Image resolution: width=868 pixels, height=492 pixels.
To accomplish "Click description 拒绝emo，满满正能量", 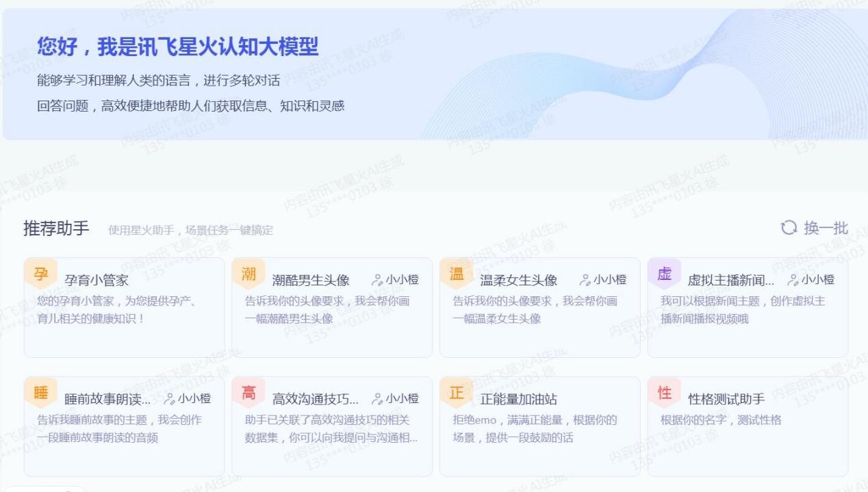I will pyautogui.click(x=535, y=428).
